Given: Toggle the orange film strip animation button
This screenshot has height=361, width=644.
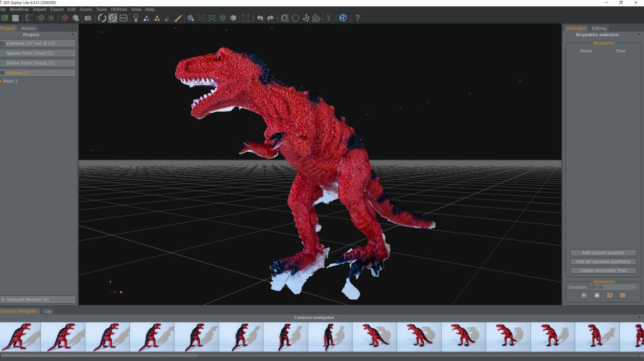Looking at the screenshot, I should pos(623,295).
